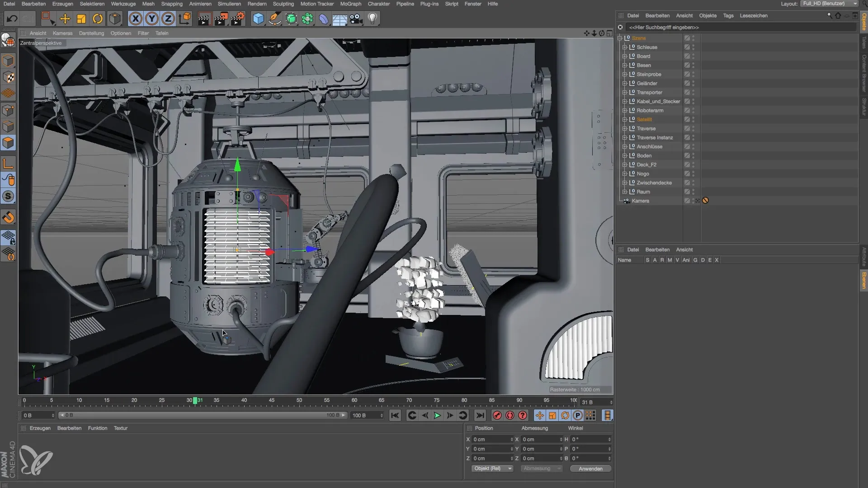Expand the Raum object
Image resolution: width=868 pixels, height=488 pixels.
(625, 192)
